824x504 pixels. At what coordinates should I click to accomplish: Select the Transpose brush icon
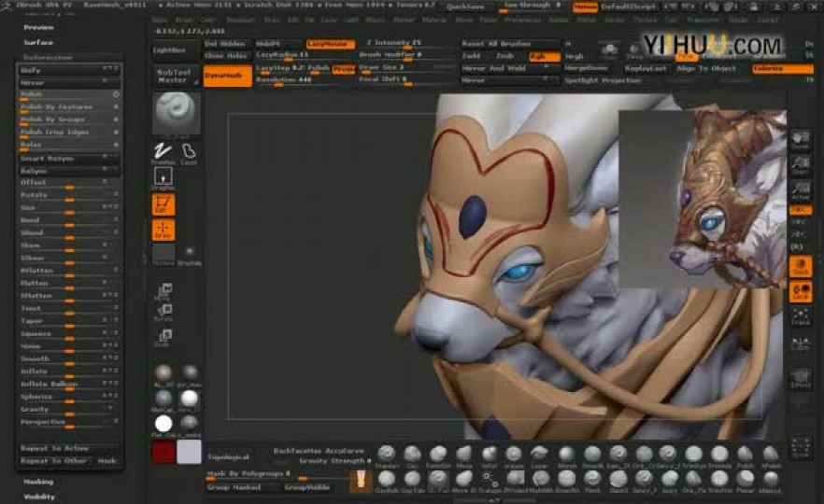[x=490, y=481]
